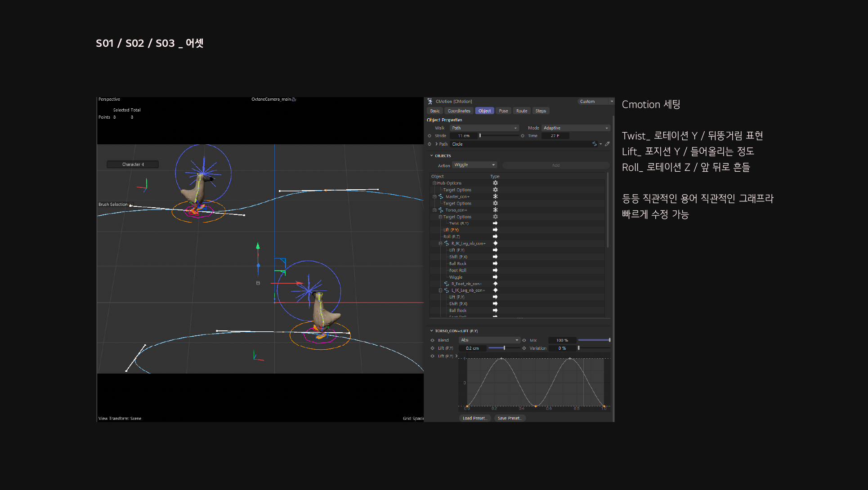
Task: Click spline icon beside Torso_con+ item
Action: (x=441, y=210)
